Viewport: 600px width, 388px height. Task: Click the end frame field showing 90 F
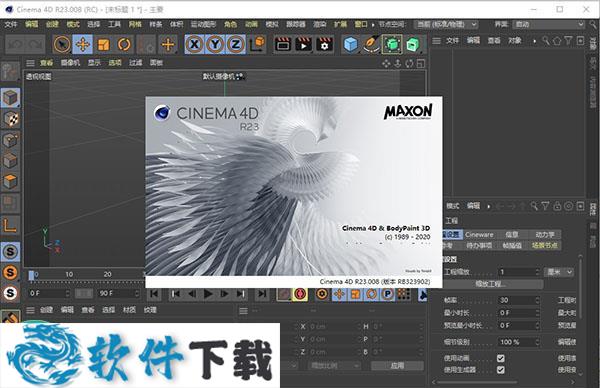(x=119, y=293)
